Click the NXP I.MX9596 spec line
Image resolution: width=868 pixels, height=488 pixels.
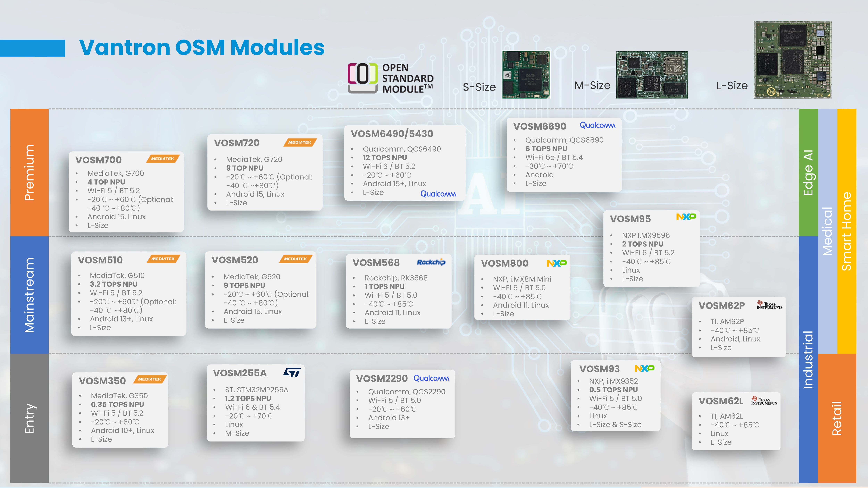pos(646,235)
